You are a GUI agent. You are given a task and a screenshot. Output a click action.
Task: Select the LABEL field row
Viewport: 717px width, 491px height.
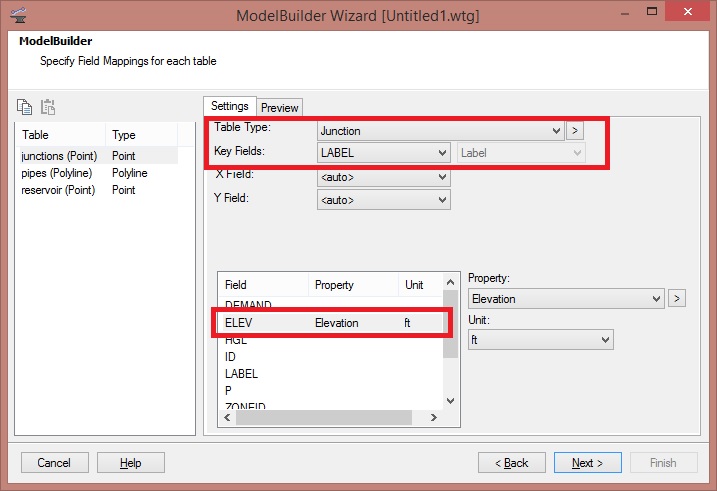pyautogui.click(x=331, y=374)
